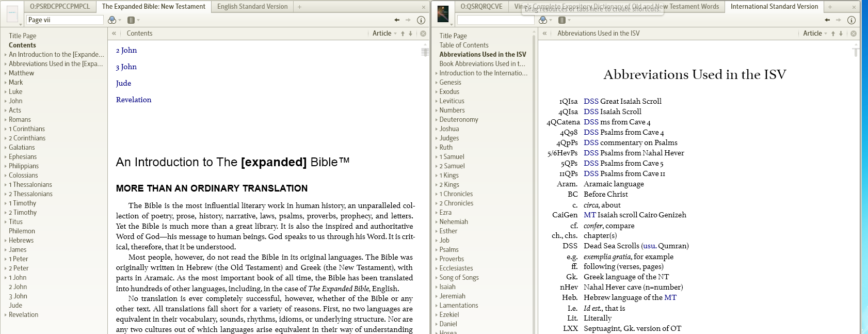The width and height of the screenshot is (868, 334).
Task: Follow MT link beside Isaiah scroll Cairo Genizeh
Action: click(x=589, y=215)
